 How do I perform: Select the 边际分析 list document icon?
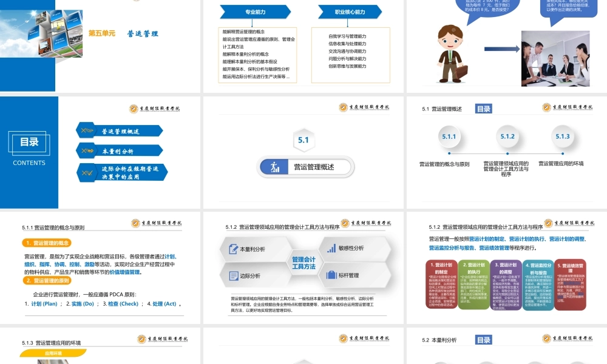(235, 277)
